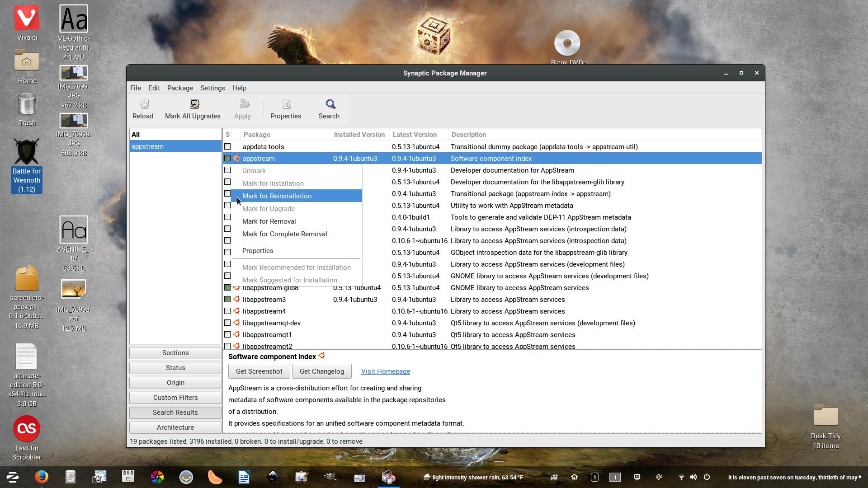The height and width of the screenshot is (488, 868).
Task: Click the Ubuntu logo next to Software component index
Action: click(321, 356)
